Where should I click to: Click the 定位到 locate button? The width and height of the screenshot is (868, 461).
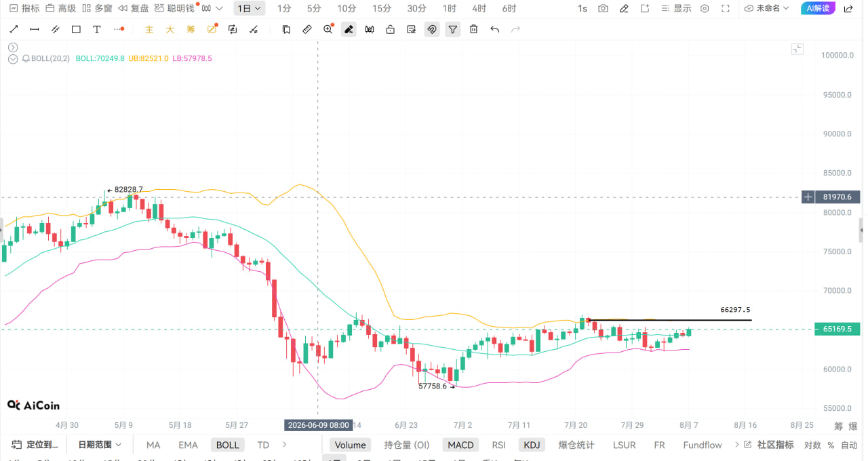point(35,445)
